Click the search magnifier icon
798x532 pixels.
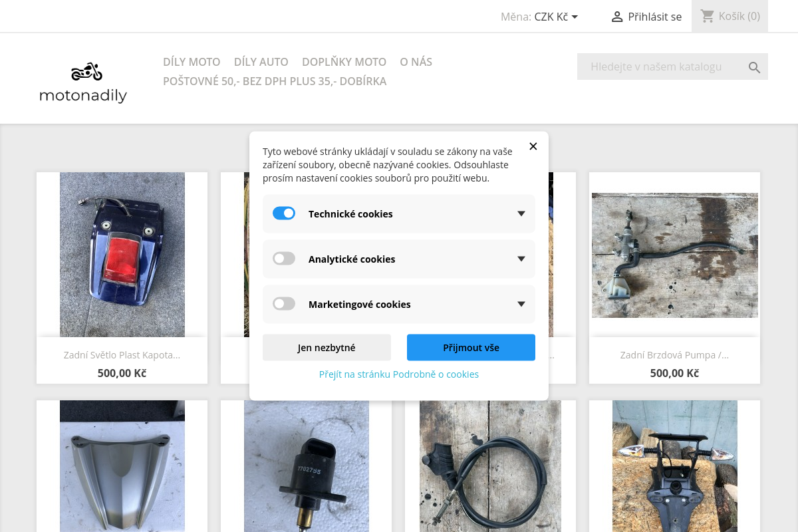click(754, 67)
